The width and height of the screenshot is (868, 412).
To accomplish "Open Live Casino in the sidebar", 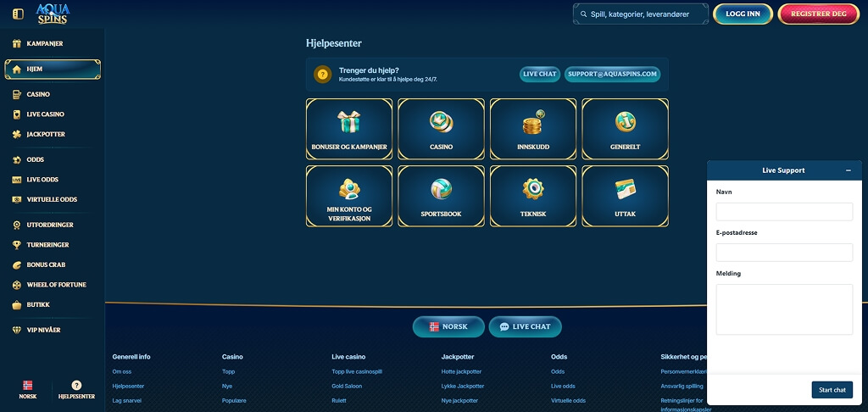I will click(53, 114).
